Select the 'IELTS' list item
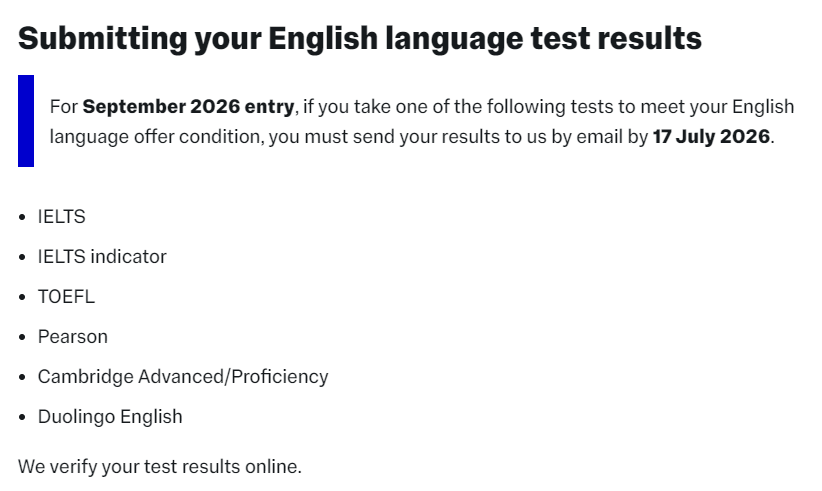Screen dimensions: 822x491 pos(62,217)
